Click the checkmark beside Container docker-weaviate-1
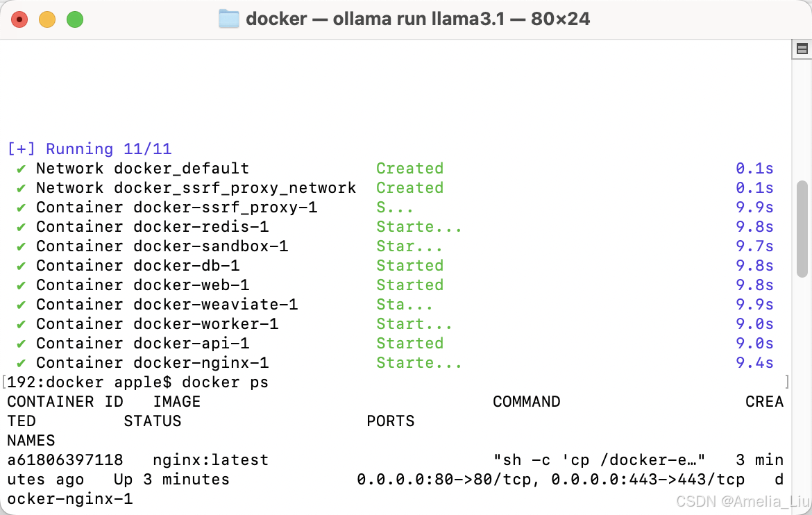This screenshot has height=515, width=812. [22, 305]
